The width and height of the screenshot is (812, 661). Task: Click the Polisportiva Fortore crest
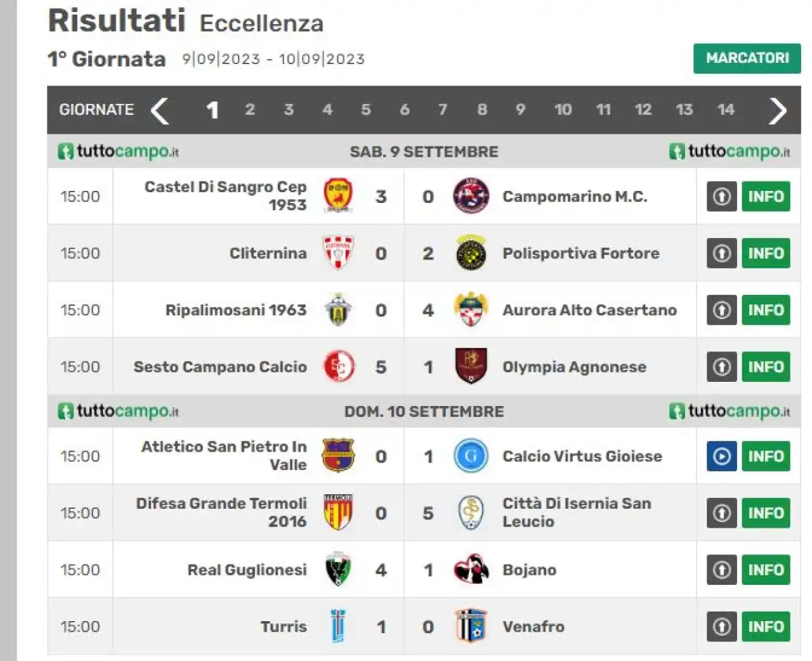pos(471,253)
